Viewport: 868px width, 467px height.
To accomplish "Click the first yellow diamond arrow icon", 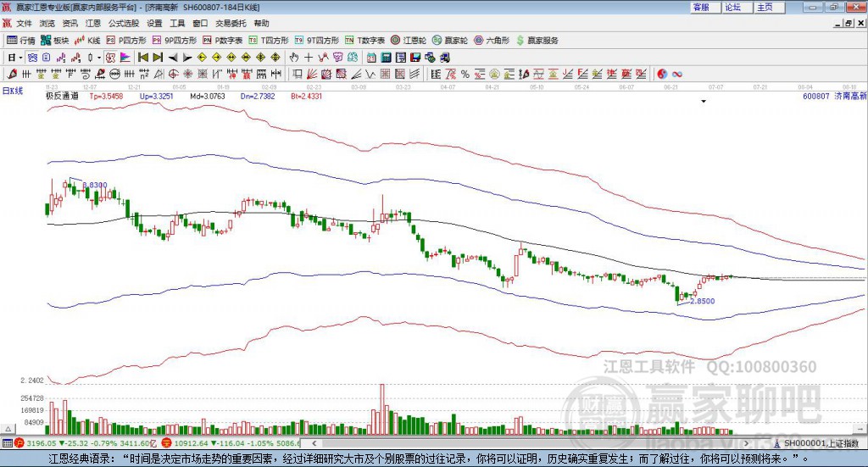I will click(x=202, y=58).
